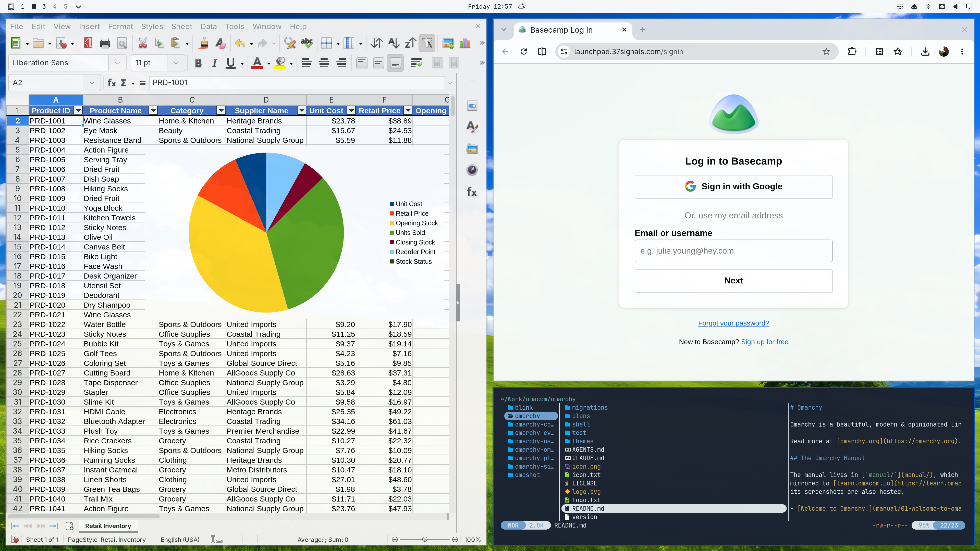Open the Data menu
Viewport: 980px width, 551px height.
(209, 26)
